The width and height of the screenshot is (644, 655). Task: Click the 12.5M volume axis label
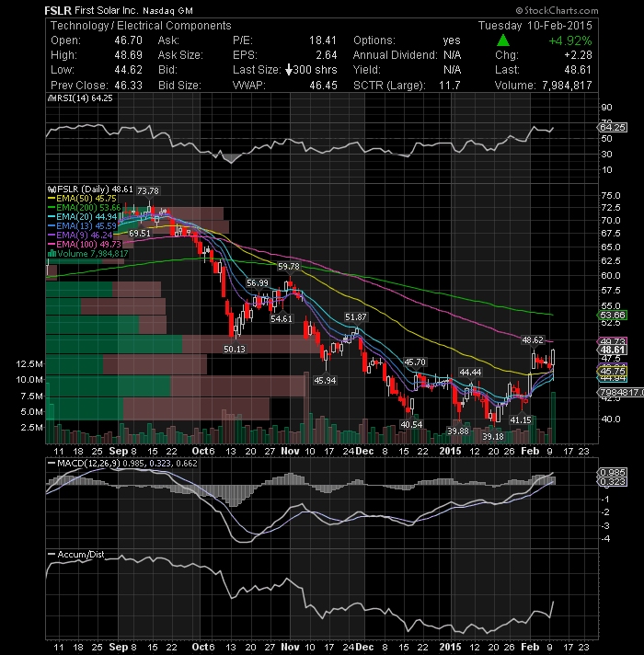(x=29, y=364)
